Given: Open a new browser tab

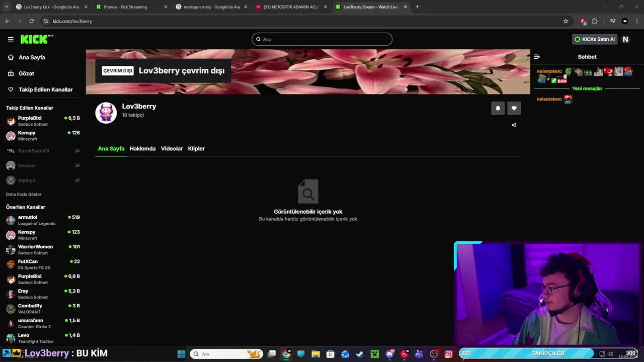Looking at the screenshot, I should [417, 7].
